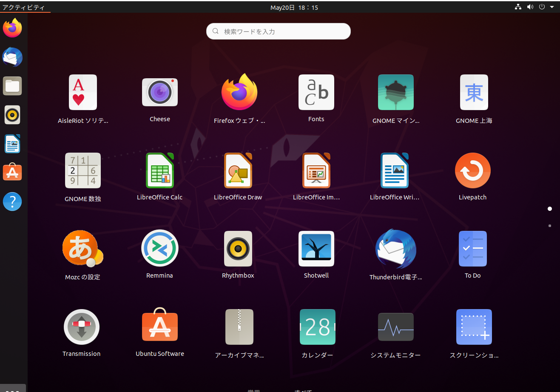
Task: Expand the system menu dropdown arrow
Action: [552, 7]
